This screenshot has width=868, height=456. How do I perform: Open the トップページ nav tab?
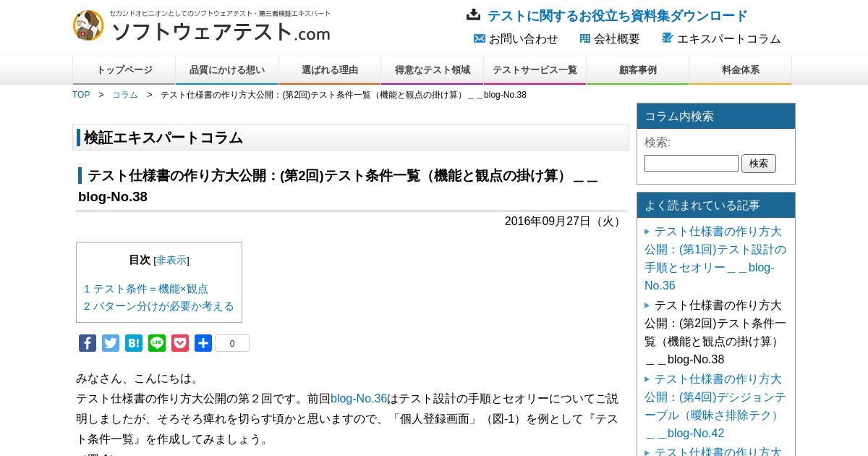point(124,70)
